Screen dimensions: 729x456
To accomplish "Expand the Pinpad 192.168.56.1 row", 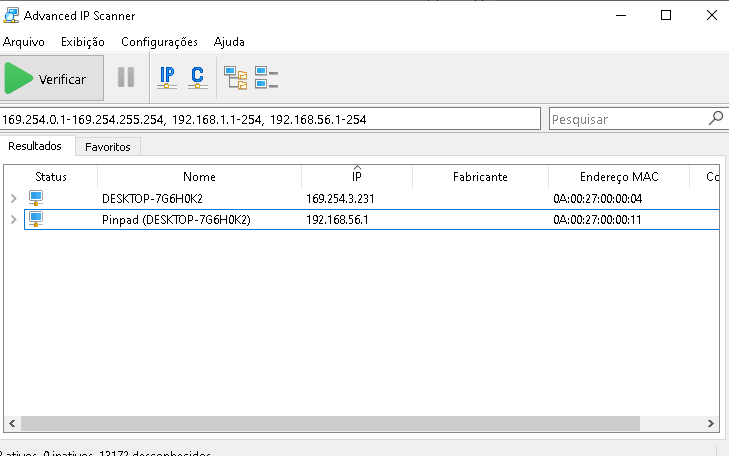I will click(x=13, y=219).
